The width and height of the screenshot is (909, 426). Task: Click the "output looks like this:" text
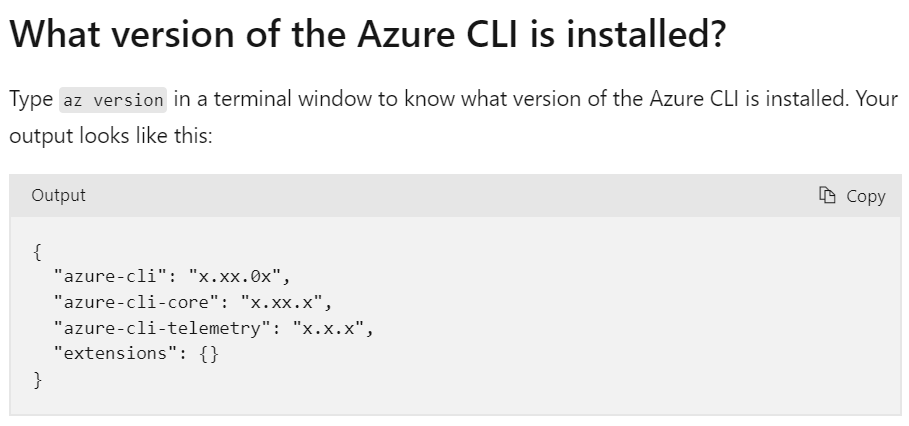(x=110, y=137)
